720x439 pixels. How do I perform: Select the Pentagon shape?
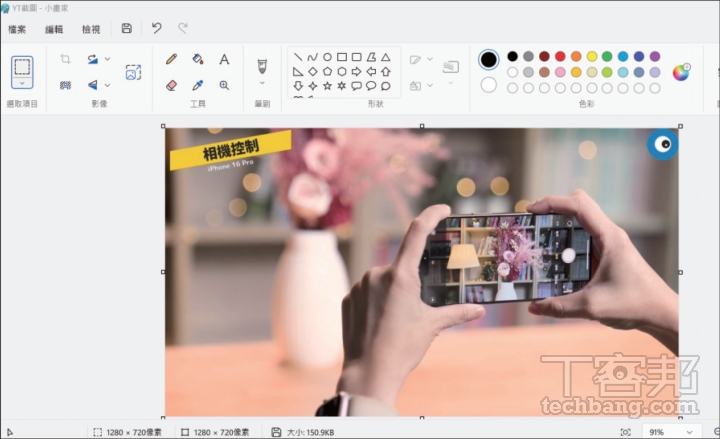point(327,72)
